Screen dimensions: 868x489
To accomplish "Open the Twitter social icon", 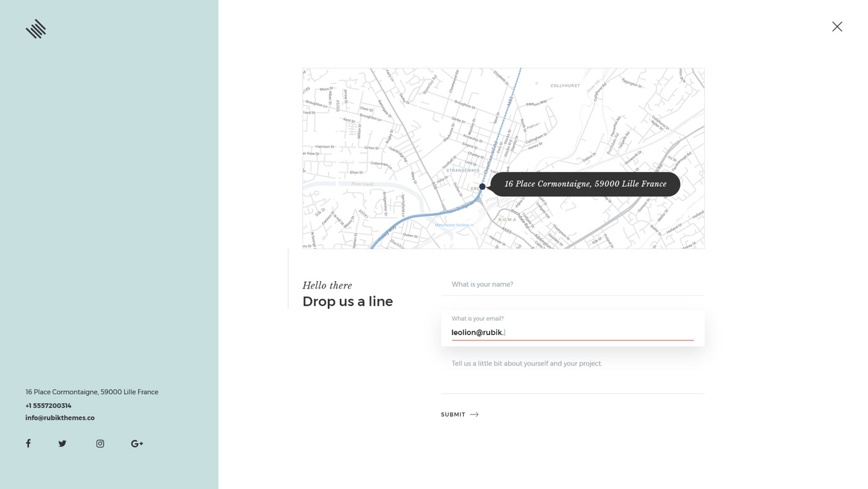I will pos(63,444).
